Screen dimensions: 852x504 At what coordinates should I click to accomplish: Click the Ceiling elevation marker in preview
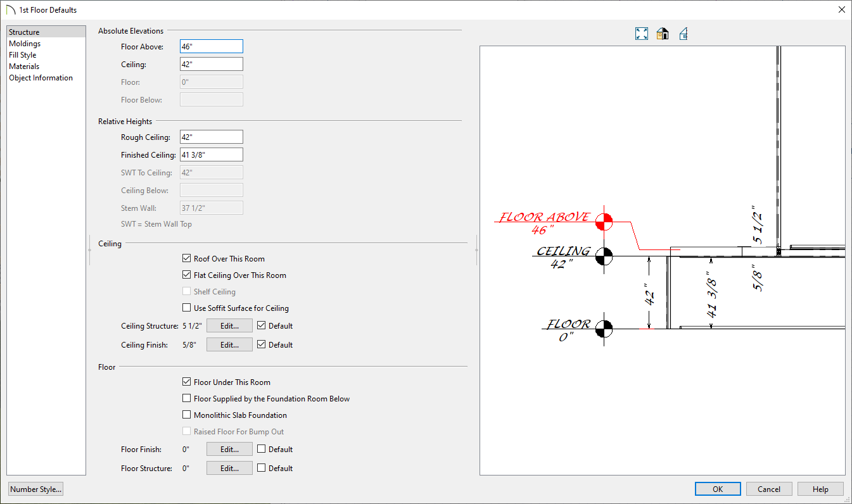click(604, 256)
